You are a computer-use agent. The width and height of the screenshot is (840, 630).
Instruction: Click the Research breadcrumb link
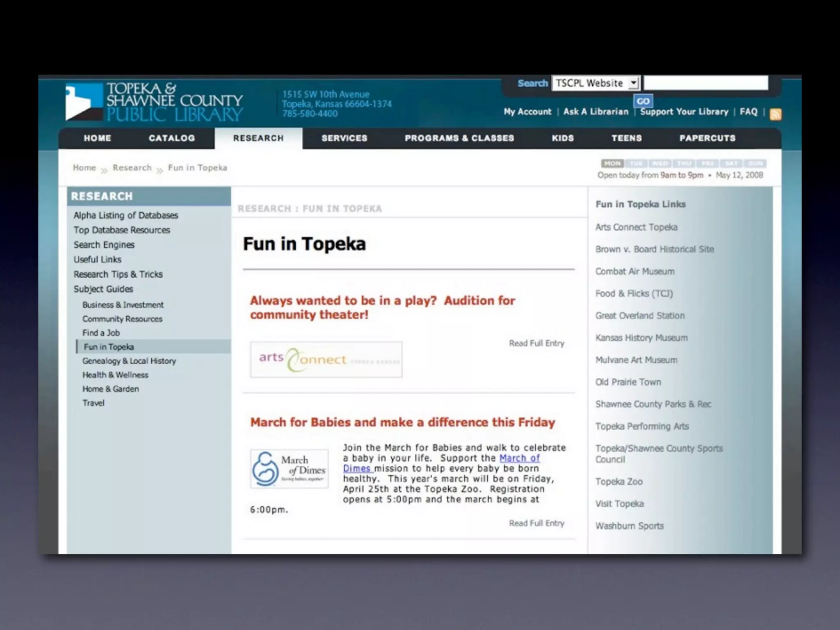(x=132, y=168)
